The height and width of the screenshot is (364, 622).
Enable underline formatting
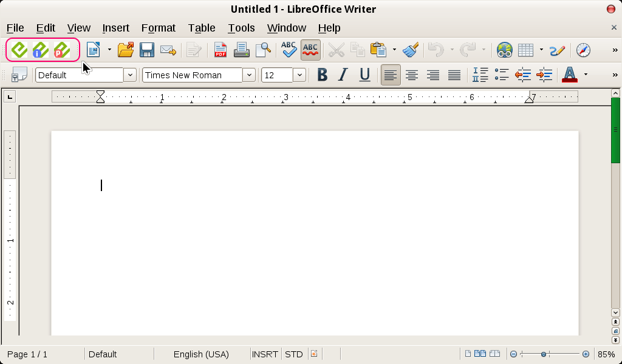click(x=364, y=75)
